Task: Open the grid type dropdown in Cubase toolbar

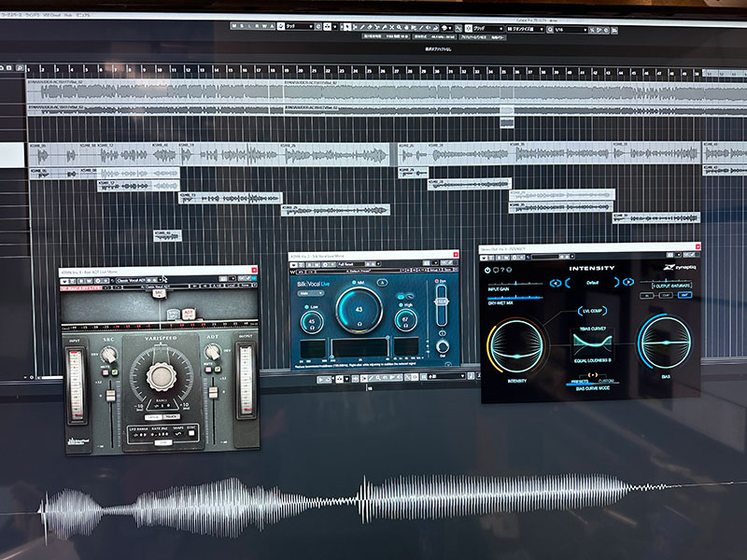Action: coord(486,29)
